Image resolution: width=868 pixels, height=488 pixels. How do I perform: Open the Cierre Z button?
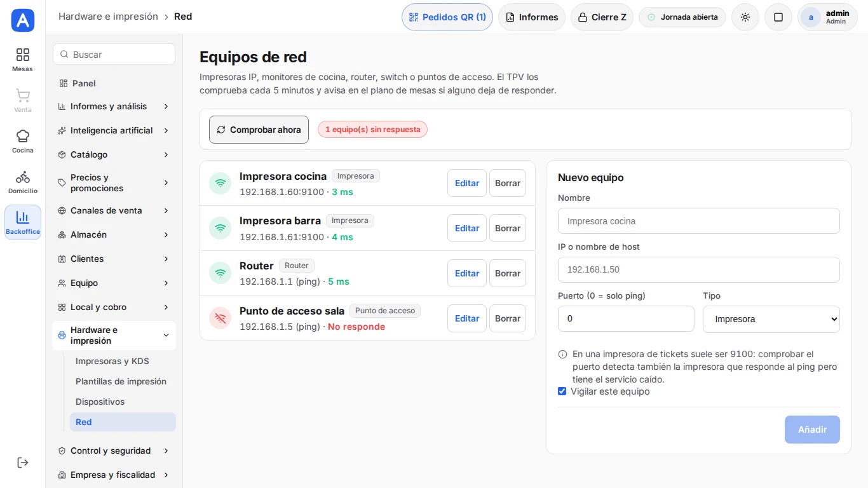(x=602, y=17)
